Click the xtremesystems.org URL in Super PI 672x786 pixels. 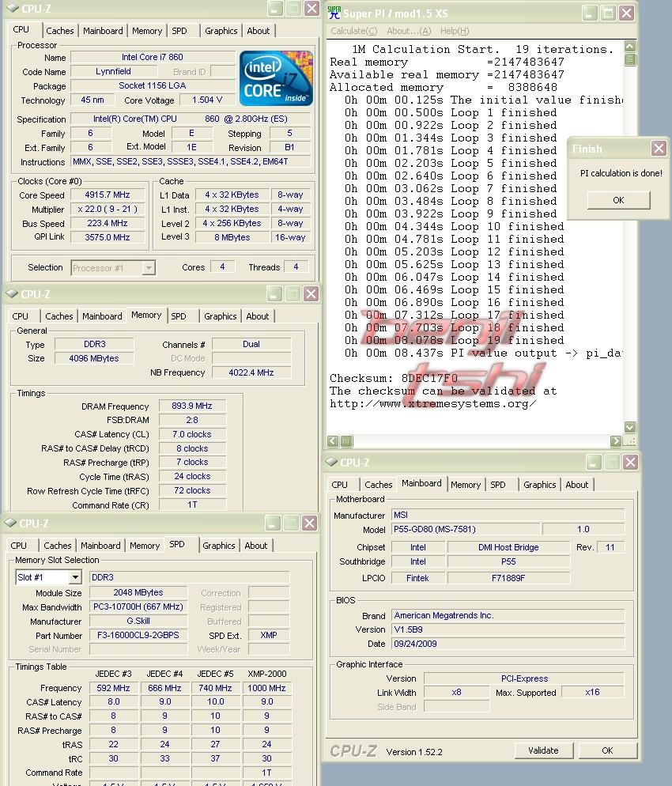click(x=433, y=403)
